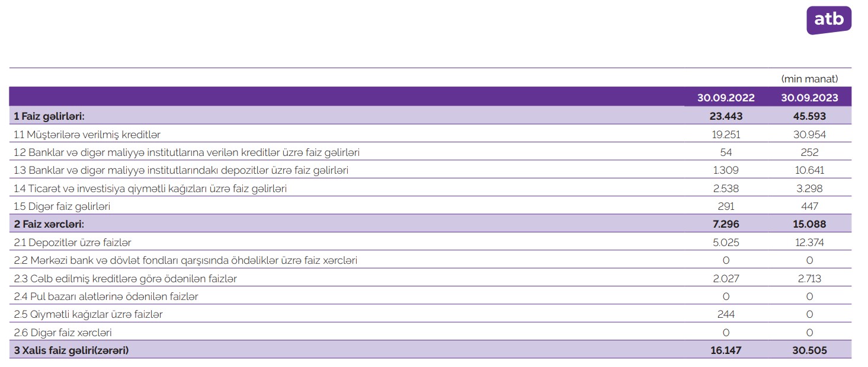Click the 45.593 total interest income value
The height and width of the screenshot is (367, 868).
(x=809, y=116)
